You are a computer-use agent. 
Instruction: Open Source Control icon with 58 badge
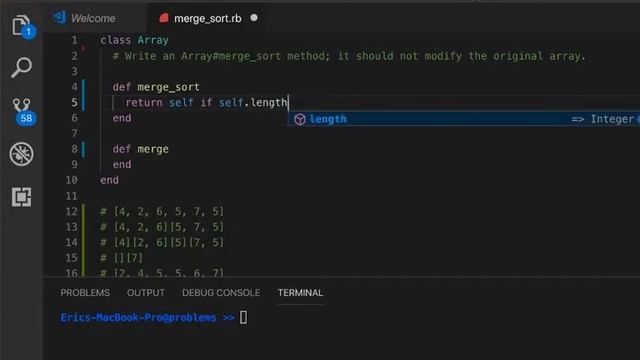[x=23, y=111]
